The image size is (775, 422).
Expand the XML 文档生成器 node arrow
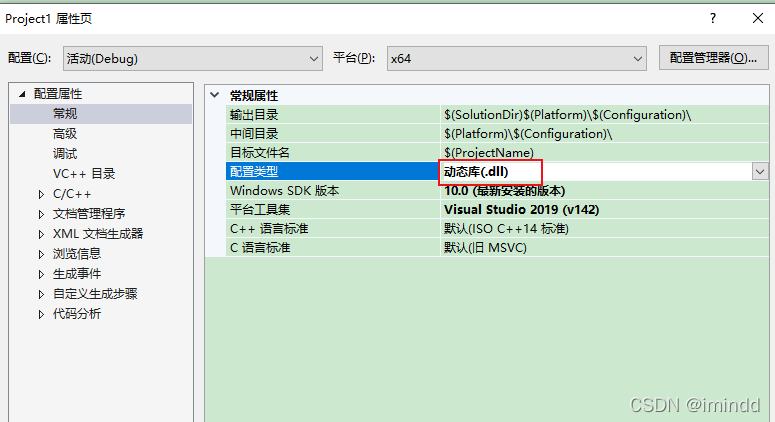click(x=42, y=234)
